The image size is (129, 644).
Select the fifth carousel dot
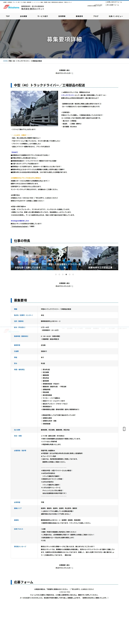tap(70, 274)
